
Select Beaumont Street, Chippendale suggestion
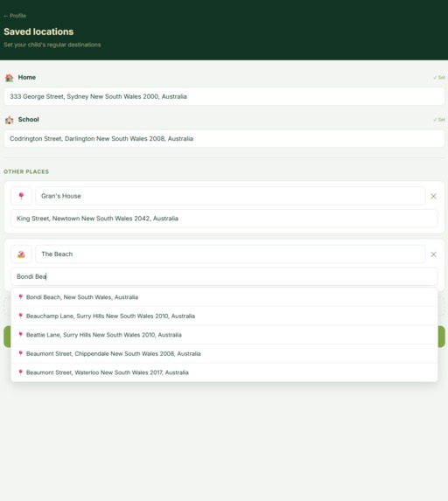(x=224, y=354)
